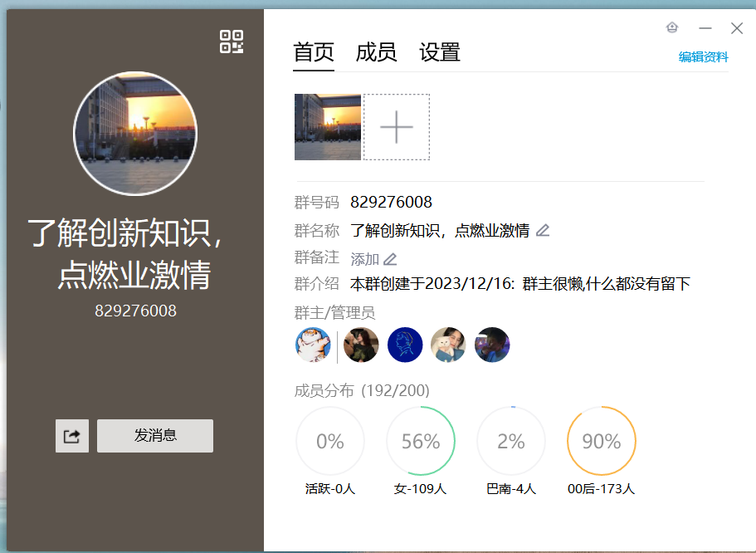This screenshot has height=553, width=756.
Task: Click the share group icon button
Action: click(72, 436)
